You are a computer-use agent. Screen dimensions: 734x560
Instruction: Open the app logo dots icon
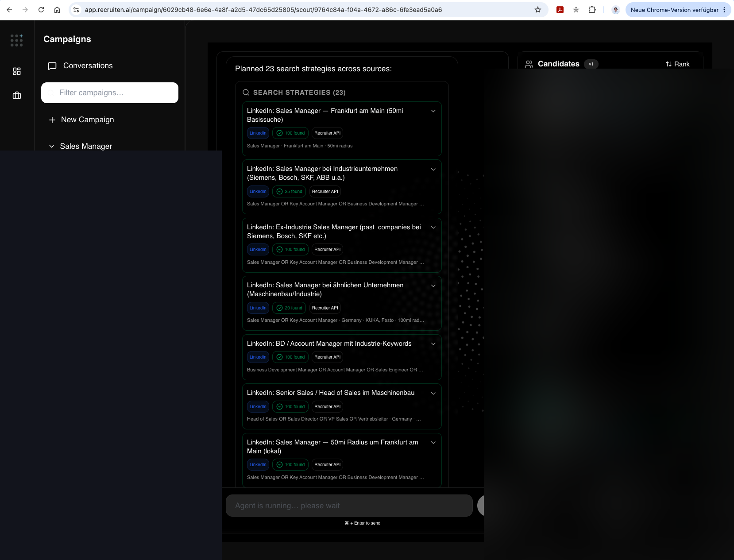[x=17, y=40]
